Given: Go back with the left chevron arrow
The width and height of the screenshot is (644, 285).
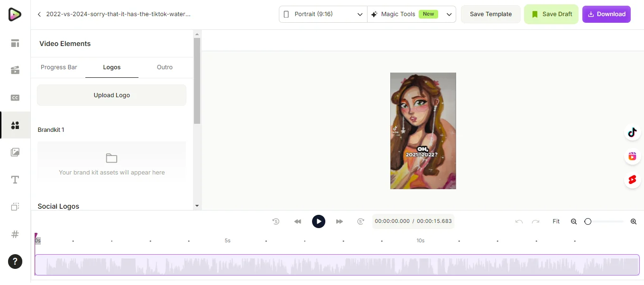Looking at the screenshot, I should pyautogui.click(x=39, y=14).
